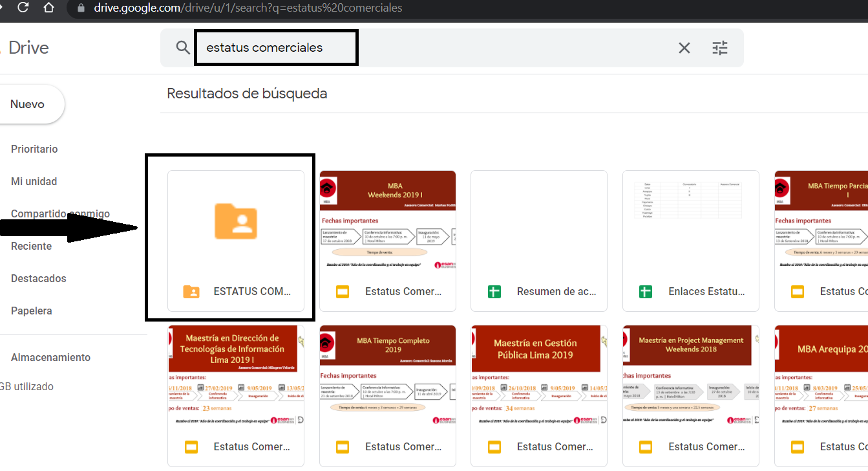868x471 pixels.
Task: Select the Maestría en Dirección de Tecnologías thumbnail
Action: point(236,377)
